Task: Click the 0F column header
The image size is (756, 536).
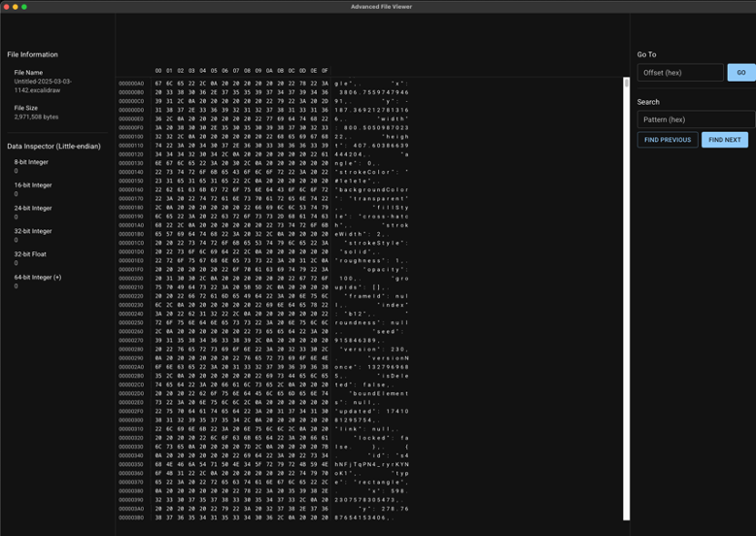Action: pos(325,71)
